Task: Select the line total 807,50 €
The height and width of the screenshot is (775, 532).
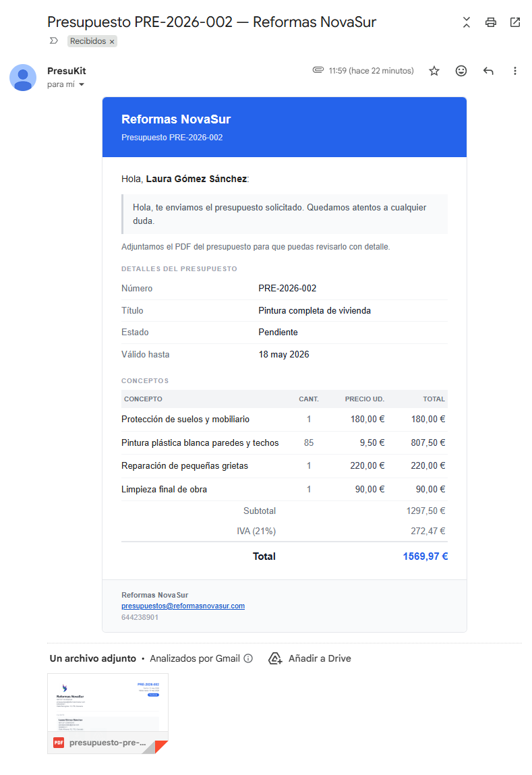Action: click(x=427, y=443)
